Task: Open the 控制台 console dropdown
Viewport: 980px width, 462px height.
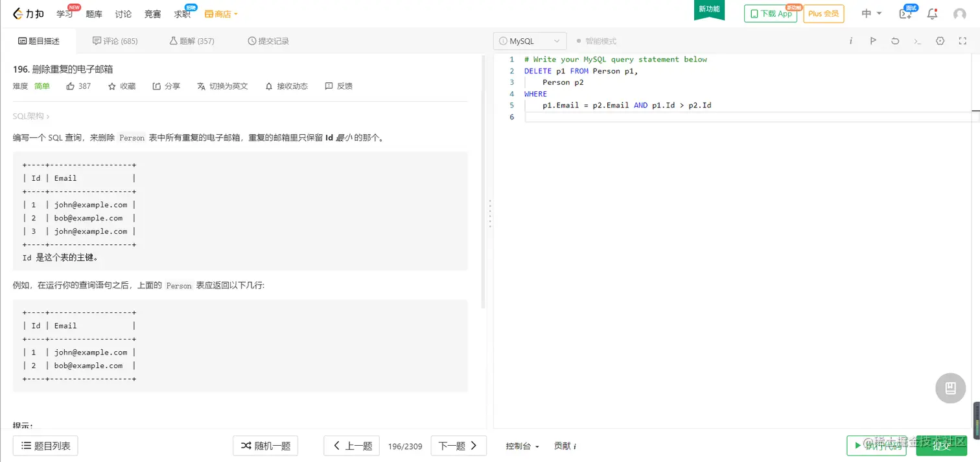Action: pyautogui.click(x=522, y=446)
